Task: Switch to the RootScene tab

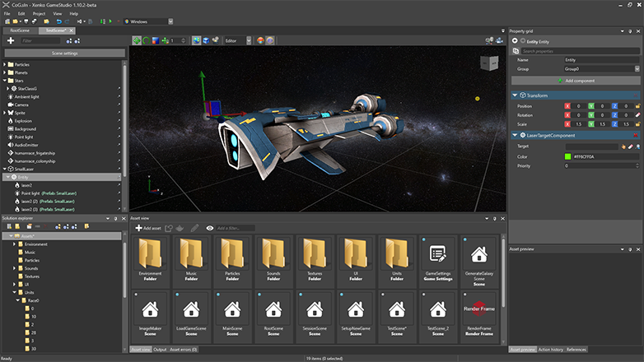Action: 21,30
